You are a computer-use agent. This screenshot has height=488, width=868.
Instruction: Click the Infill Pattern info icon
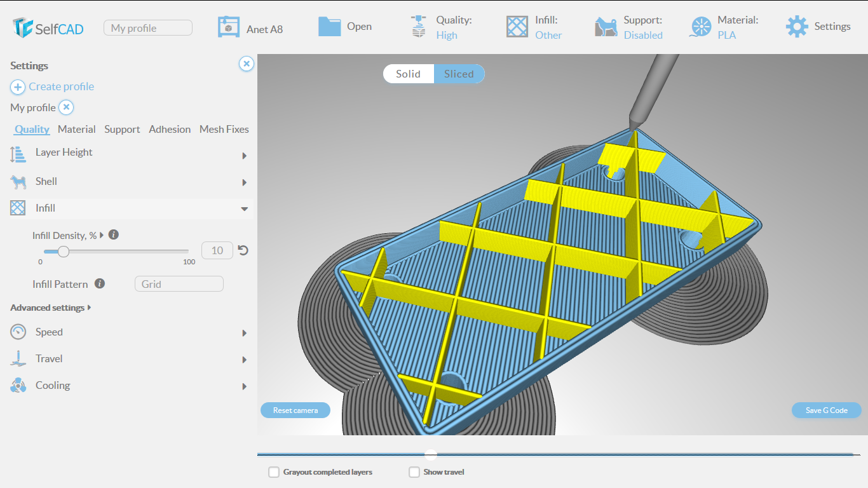tap(100, 283)
